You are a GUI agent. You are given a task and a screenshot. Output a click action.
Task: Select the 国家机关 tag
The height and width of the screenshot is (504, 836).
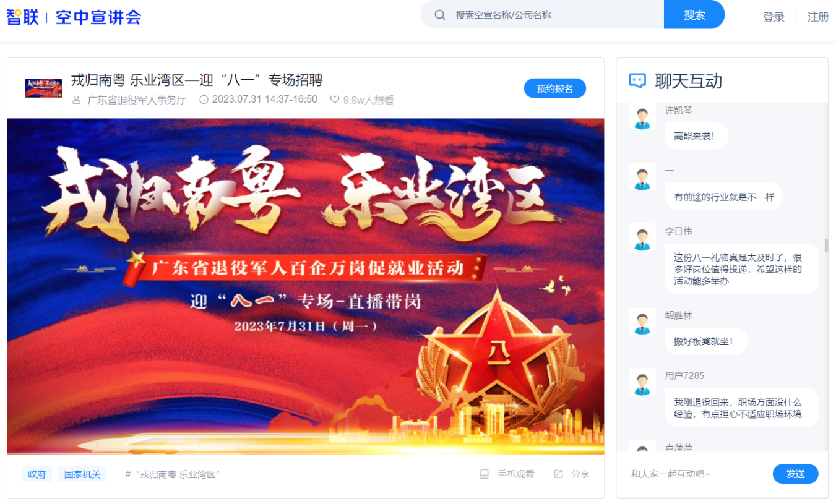tap(83, 474)
